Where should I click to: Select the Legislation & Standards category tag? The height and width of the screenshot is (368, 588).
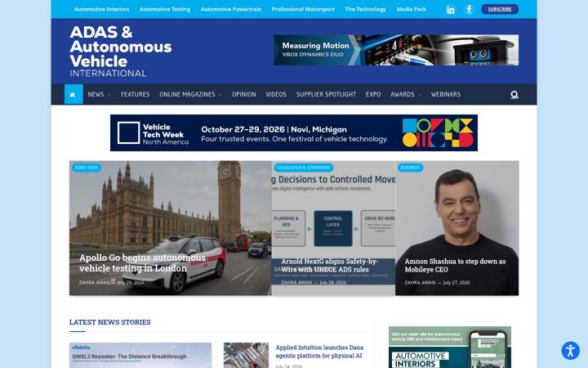[x=303, y=168]
